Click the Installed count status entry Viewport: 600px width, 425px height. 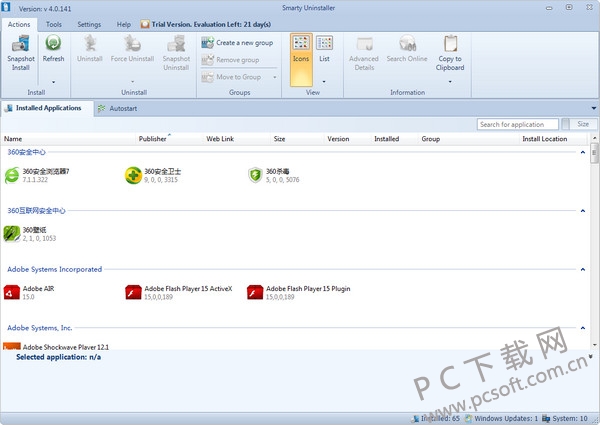pyautogui.click(x=435, y=418)
